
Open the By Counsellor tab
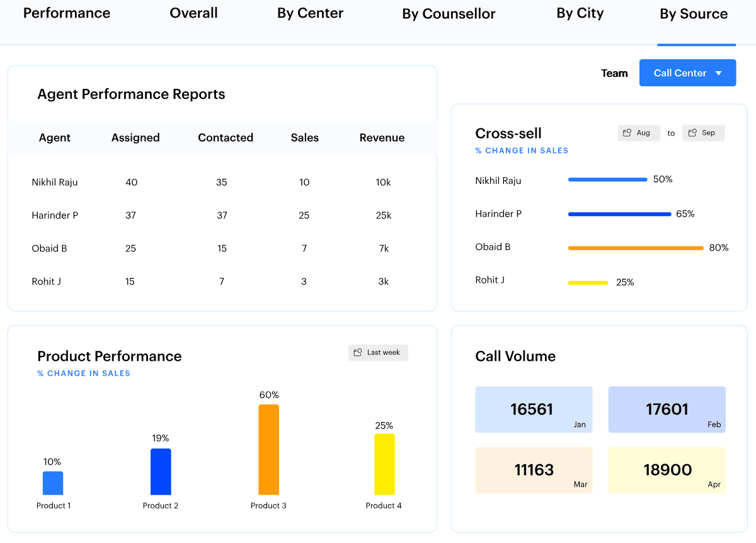tap(449, 14)
